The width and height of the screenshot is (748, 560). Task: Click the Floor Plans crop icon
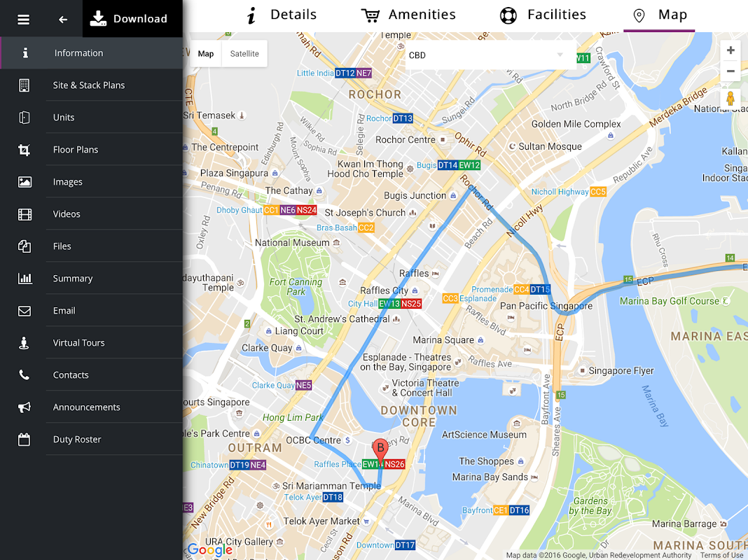(24, 150)
